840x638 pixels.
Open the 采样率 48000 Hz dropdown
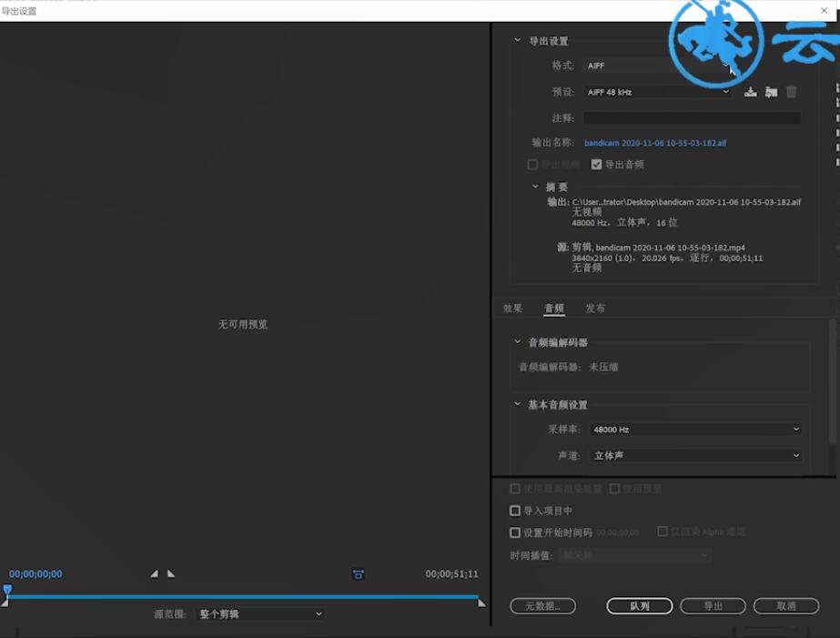tap(695, 429)
